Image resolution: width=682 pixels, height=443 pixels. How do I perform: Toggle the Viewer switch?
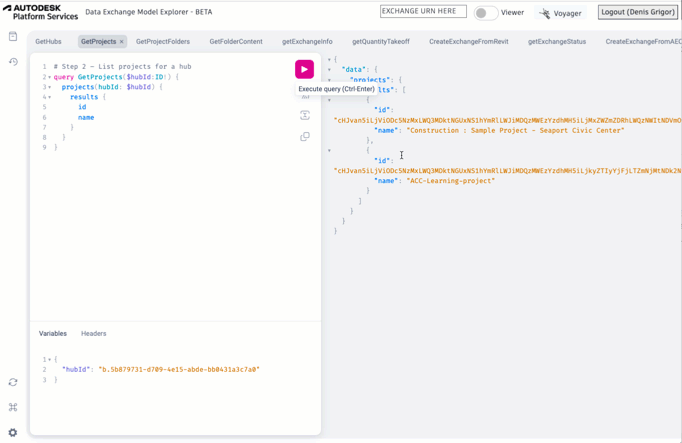coord(485,13)
